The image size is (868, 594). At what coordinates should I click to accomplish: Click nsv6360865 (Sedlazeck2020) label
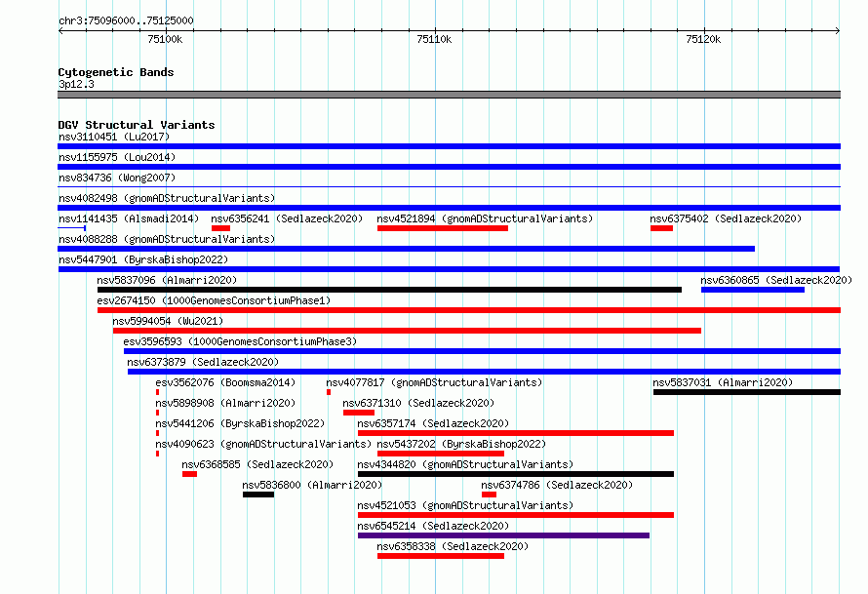coord(776,280)
